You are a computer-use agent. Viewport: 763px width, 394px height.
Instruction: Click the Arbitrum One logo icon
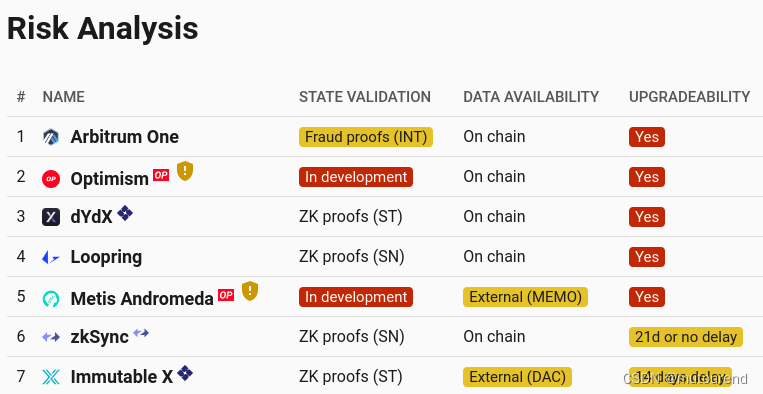coord(51,137)
